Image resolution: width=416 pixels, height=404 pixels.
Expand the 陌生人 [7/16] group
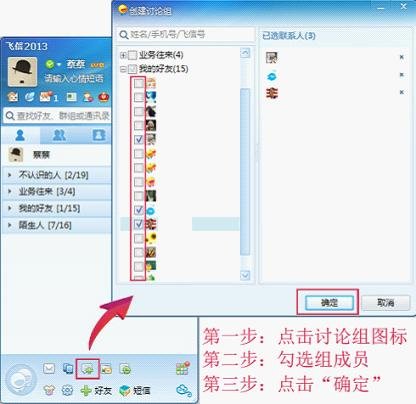click(x=57, y=225)
